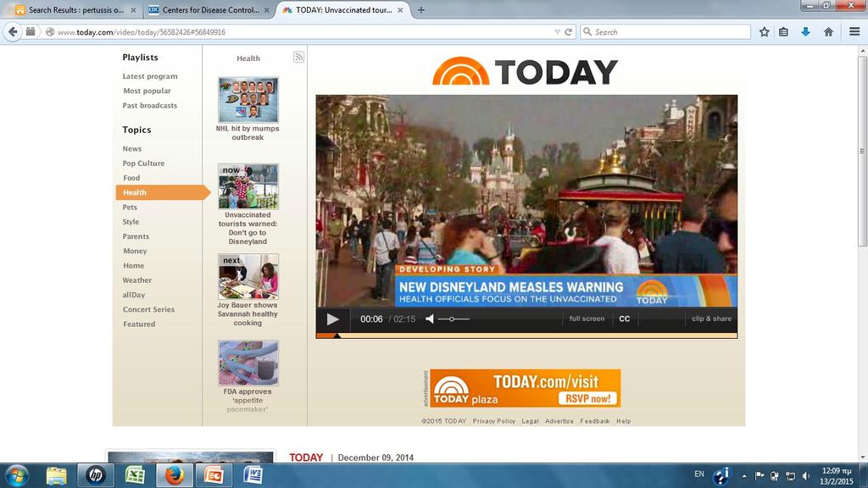The image size is (868, 488).
Task: Open the allDay topic
Action: click(x=133, y=295)
